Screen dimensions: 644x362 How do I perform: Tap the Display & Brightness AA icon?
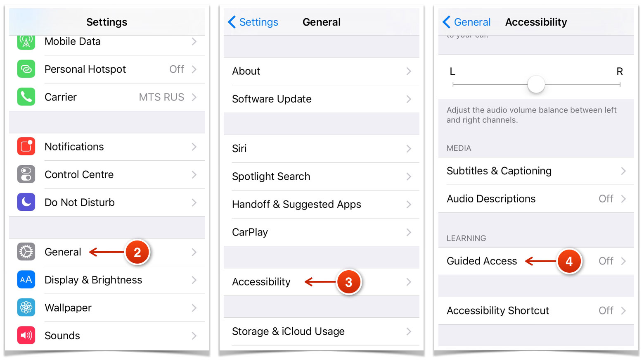26,280
